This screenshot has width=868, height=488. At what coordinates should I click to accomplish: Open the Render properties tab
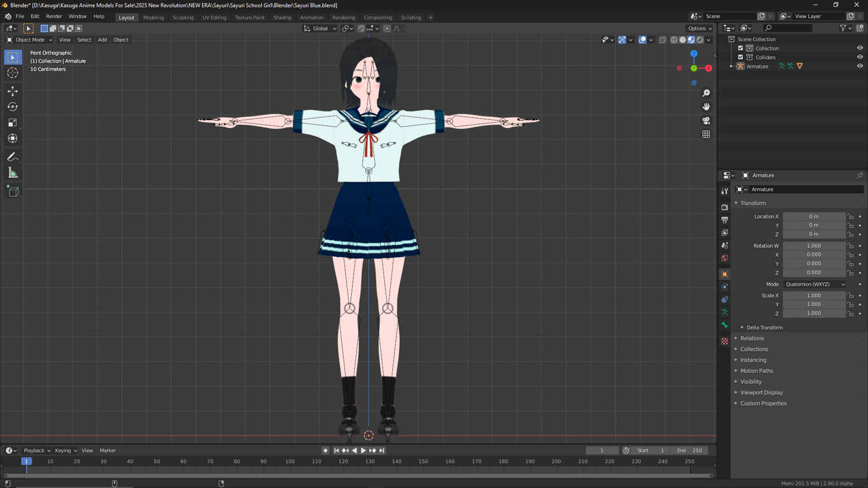coord(724,207)
